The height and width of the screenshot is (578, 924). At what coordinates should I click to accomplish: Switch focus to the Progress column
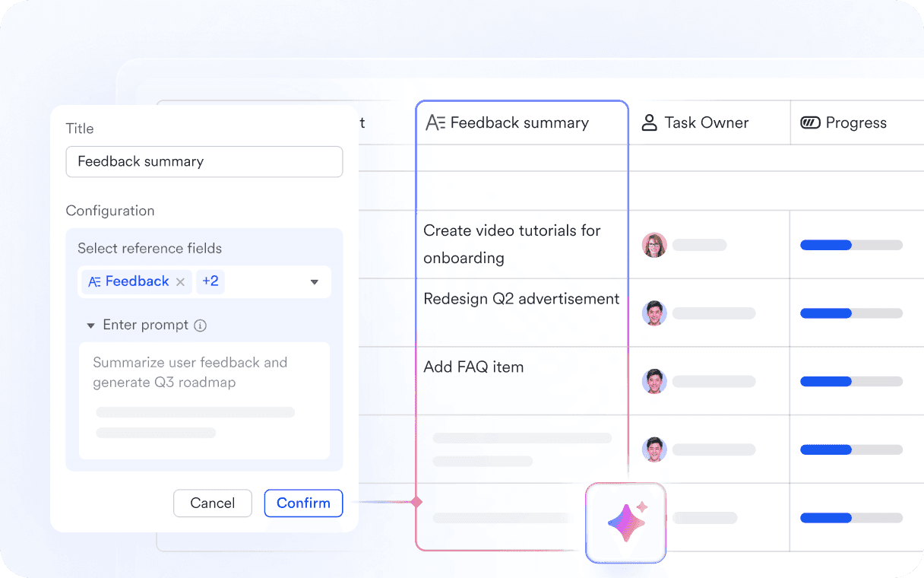[856, 122]
